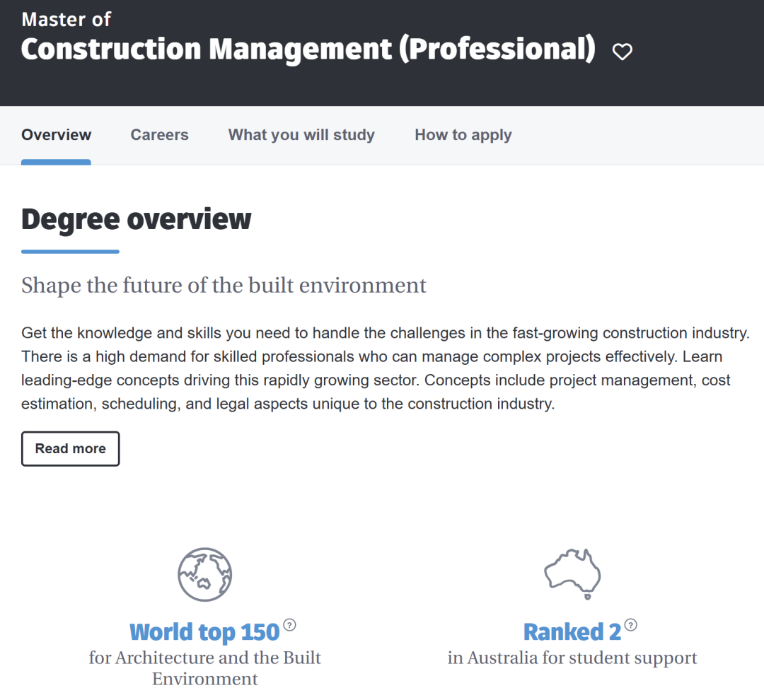Save degree with the heart favourite icon
Viewport: 764px width, 700px height.
click(x=623, y=51)
